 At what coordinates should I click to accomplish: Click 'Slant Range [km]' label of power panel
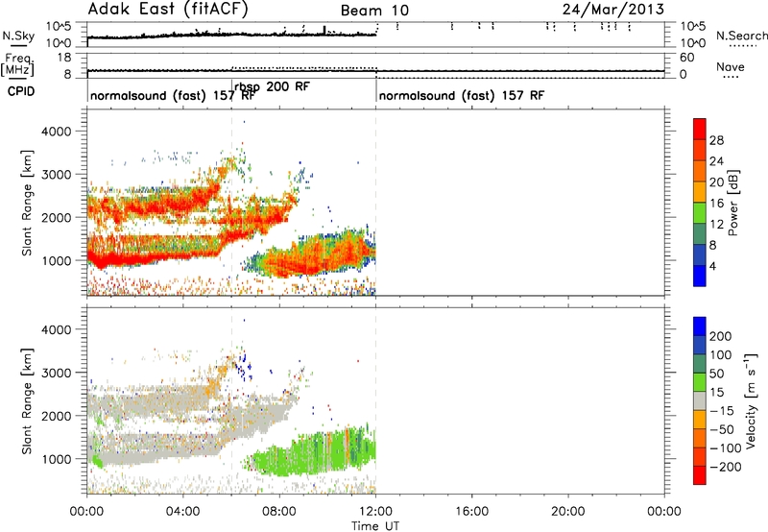(x=27, y=203)
